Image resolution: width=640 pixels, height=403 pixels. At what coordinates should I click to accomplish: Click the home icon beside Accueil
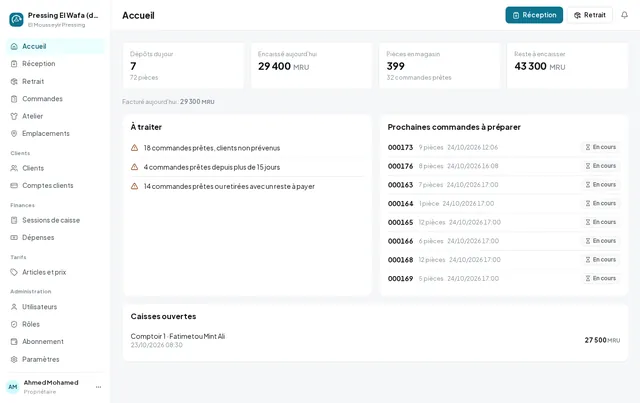(14, 47)
